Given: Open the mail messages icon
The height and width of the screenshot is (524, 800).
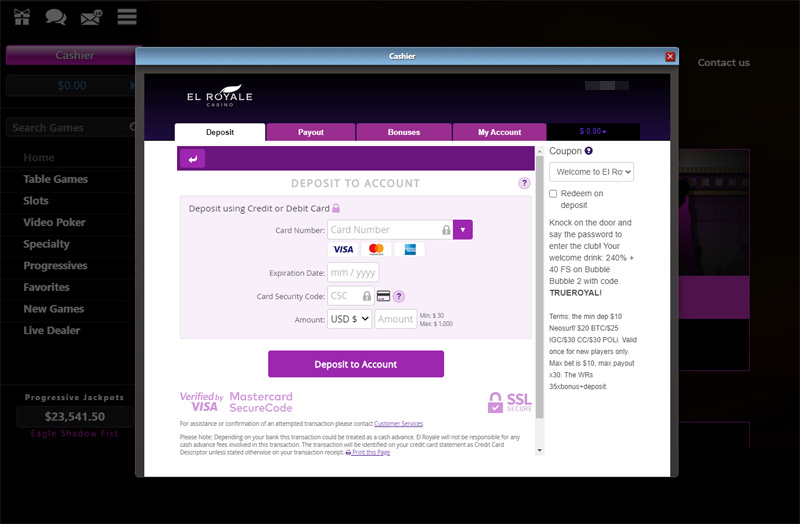Looking at the screenshot, I should click(x=91, y=17).
